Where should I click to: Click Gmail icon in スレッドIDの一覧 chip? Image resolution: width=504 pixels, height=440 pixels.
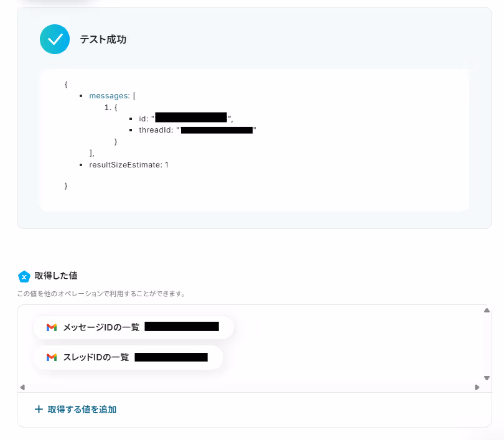pyautogui.click(x=52, y=357)
